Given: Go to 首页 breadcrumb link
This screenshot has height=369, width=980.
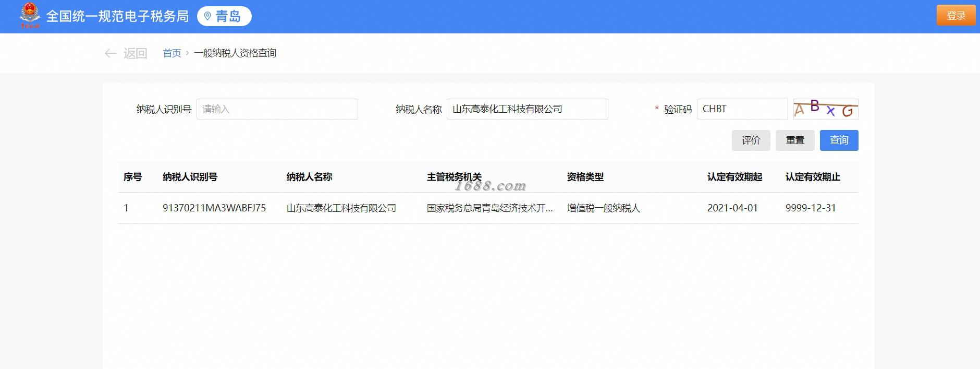Looking at the screenshot, I should (x=172, y=53).
